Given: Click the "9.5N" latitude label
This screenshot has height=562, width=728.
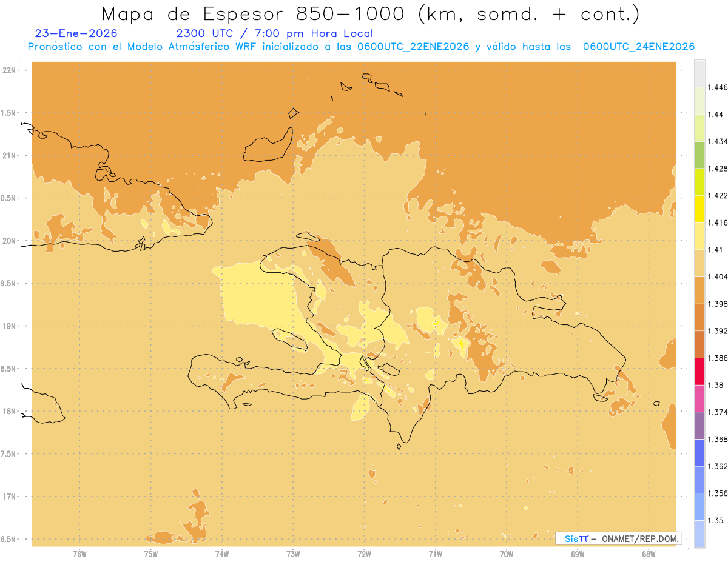Looking at the screenshot, I should coord(9,284).
